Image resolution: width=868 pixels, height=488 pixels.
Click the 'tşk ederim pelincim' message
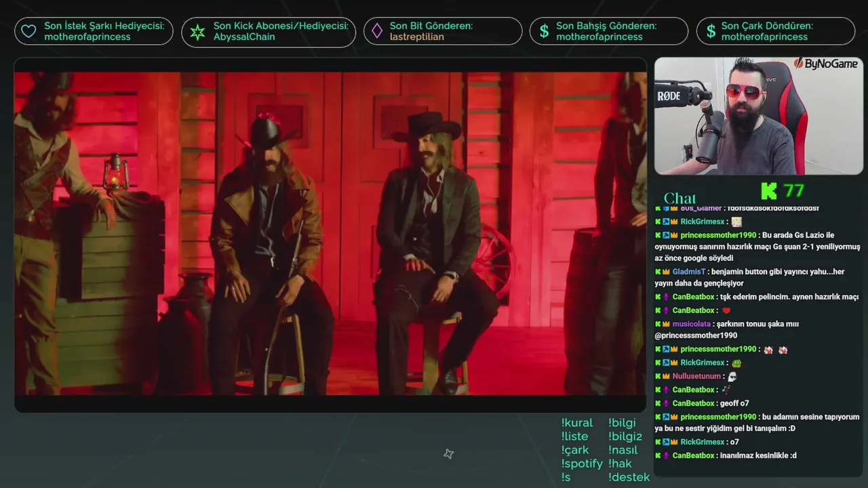[x=789, y=297]
